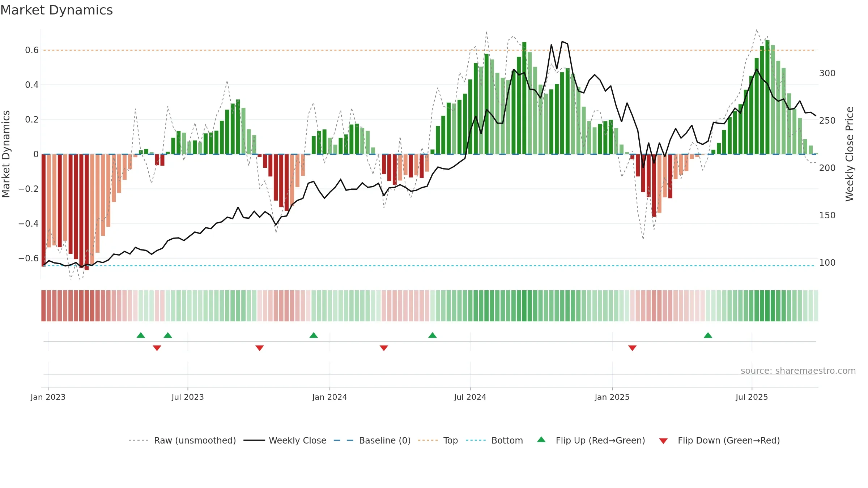This screenshot has height=488, width=868.
Task: Click the 0.6 left axis tick label
Action: tap(32, 50)
